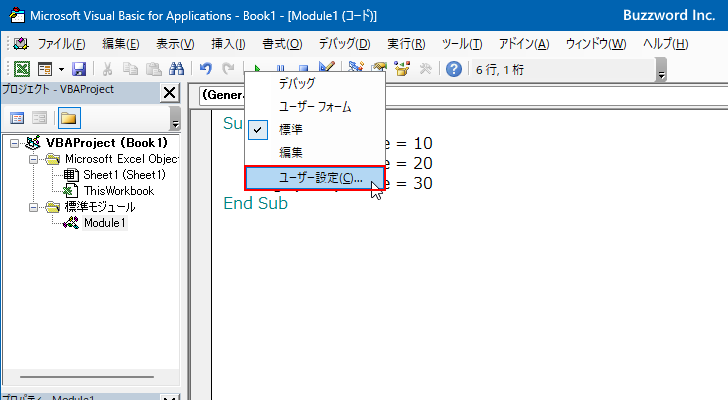Collapse the VBAProject (Book1) node
This screenshot has height=400, width=728.
(14, 143)
